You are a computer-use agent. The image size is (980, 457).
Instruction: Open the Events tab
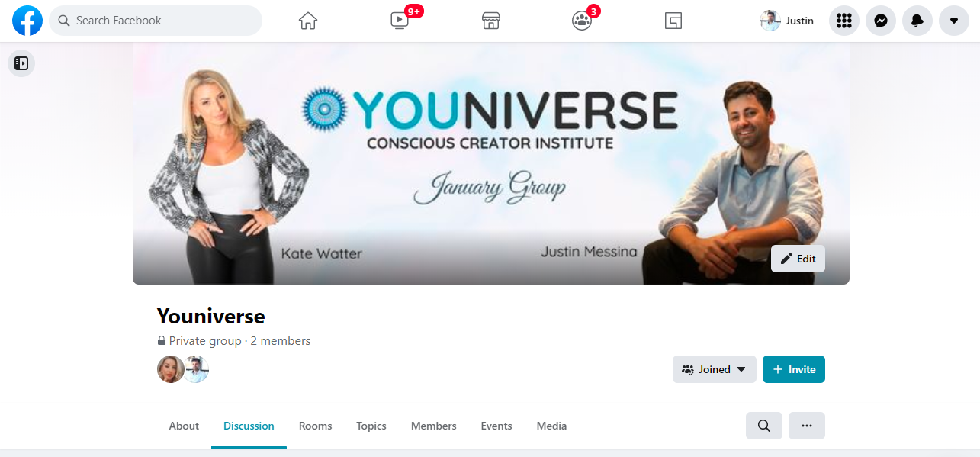tap(496, 426)
